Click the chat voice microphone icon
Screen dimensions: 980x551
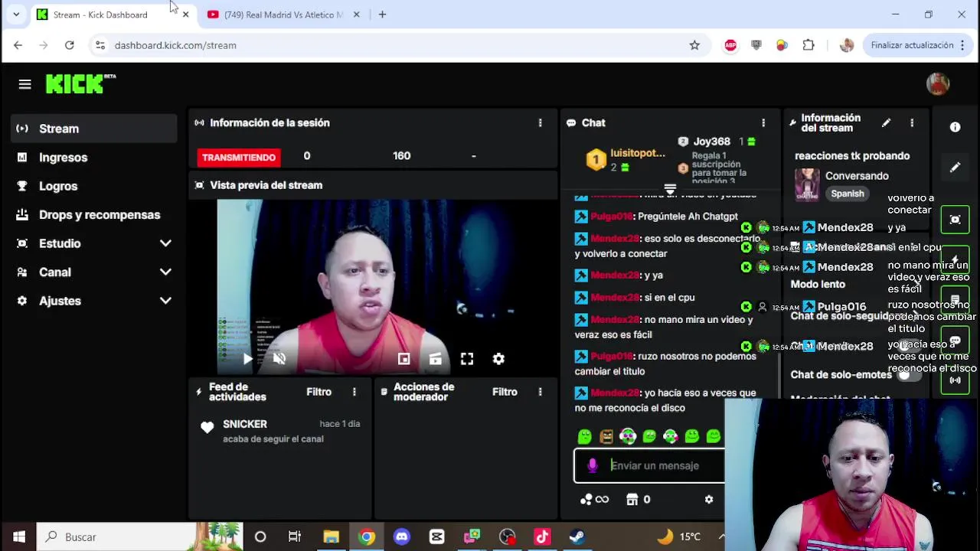[592, 465]
